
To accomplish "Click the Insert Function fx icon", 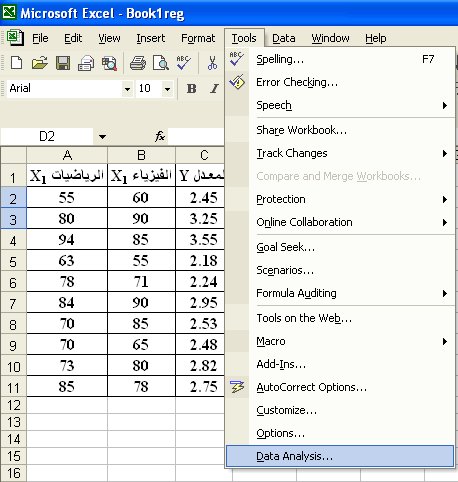I will pyautogui.click(x=160, y=136).
